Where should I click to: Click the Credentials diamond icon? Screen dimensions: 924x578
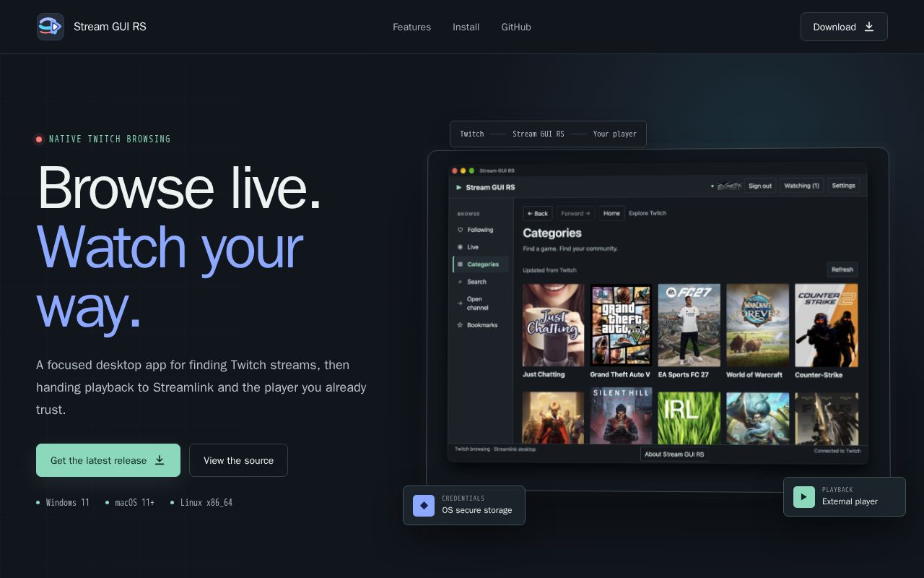coord(424,505)
